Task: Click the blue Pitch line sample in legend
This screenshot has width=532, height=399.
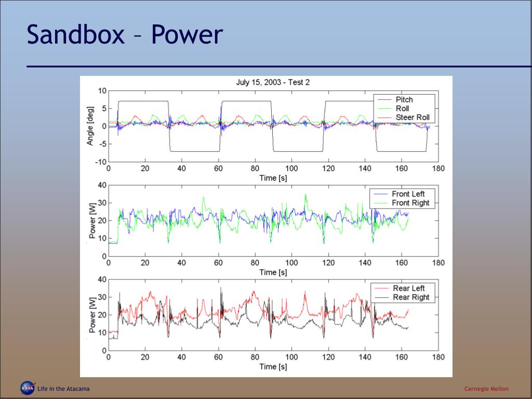Action: pyautogui.click(x=384, y=100)
